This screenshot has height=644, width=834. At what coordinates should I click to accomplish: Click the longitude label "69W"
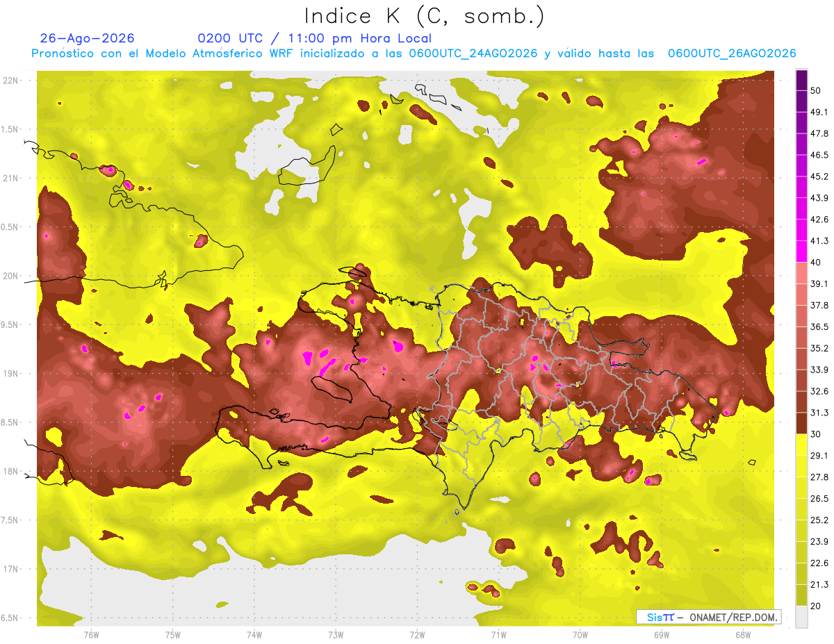pyautogui.click(x=661, y=634)
